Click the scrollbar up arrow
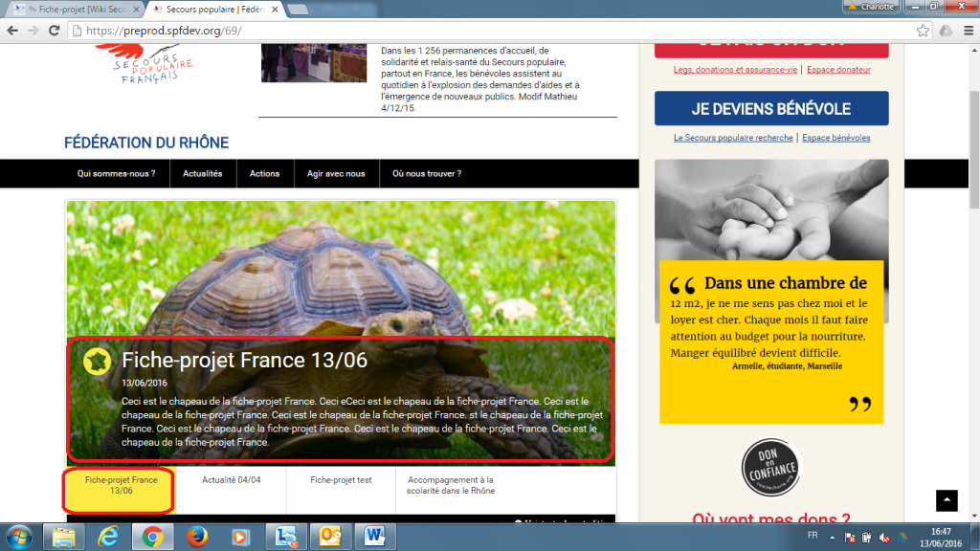The image size is (980, 551). pos(974,50)
